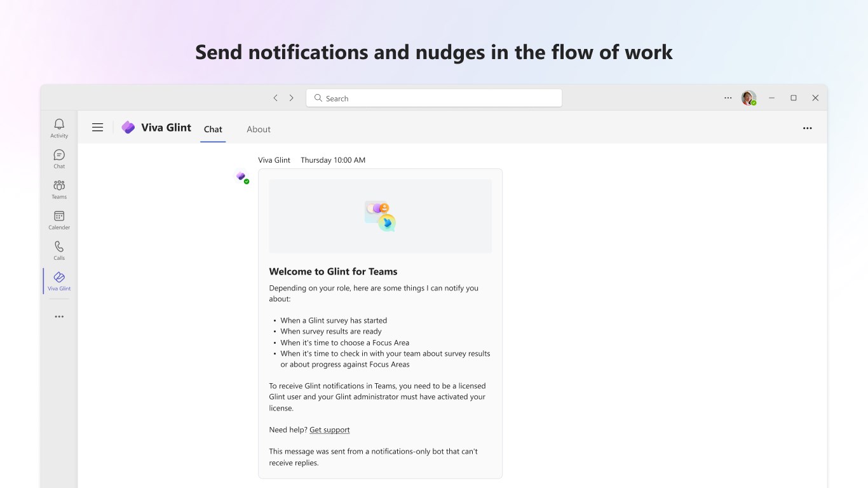Show more apps via sidebar ellipsis

coord(59,316)
